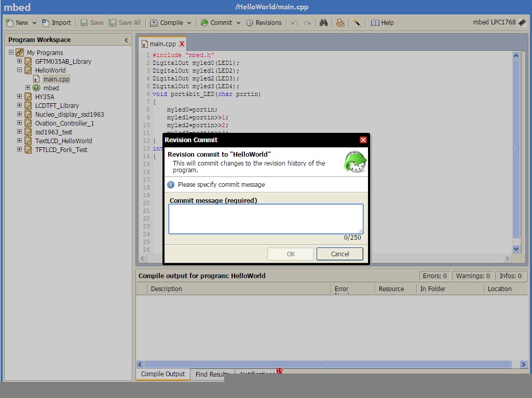Click the Warnings: 0 filter button
Viewport: 532px width, 398px height.
point(473,276)
